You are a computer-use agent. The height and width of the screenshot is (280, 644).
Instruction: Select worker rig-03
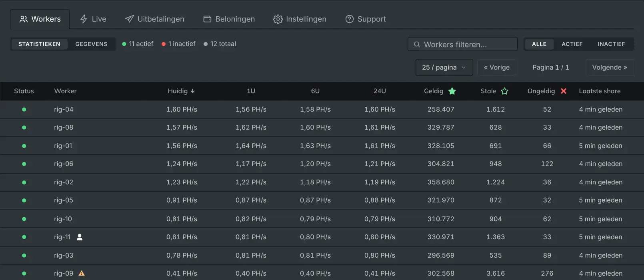[x=64, y=256]
